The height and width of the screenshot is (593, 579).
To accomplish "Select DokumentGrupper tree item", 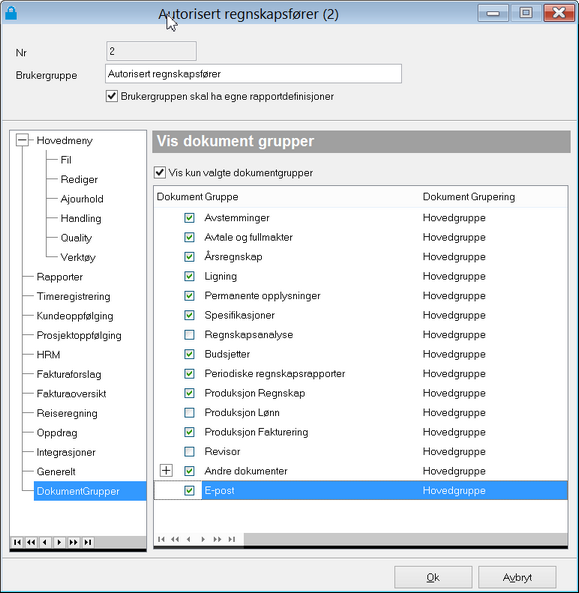I will pyautogui.click(x=90, y=491).
